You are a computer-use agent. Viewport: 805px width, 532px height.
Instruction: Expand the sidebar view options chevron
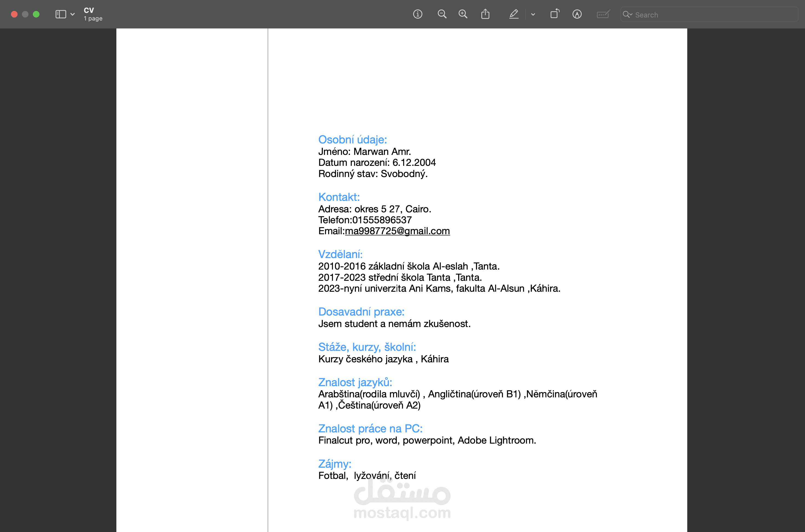tap(72, 14)
